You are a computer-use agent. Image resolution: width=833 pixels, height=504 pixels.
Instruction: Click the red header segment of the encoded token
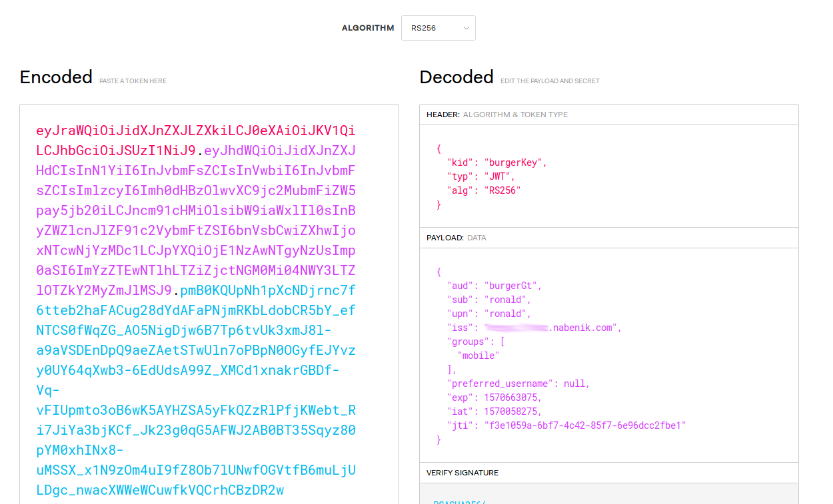(x=195, y=130)
